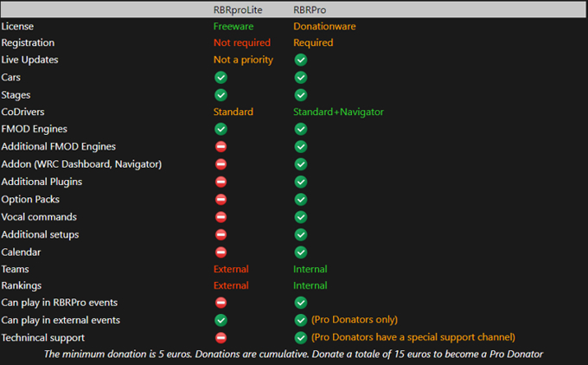Click the green check for Vocal commands
The image size is (588, 365).
point(301,217)
